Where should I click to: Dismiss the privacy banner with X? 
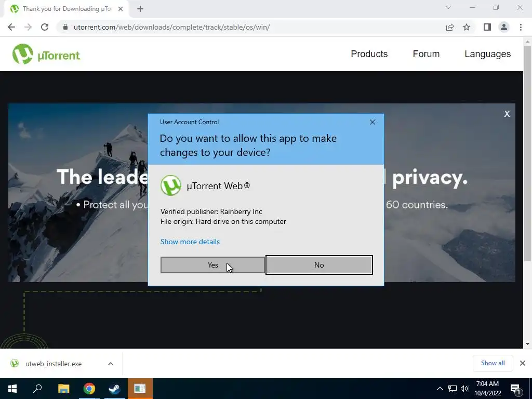click(507, 114)
